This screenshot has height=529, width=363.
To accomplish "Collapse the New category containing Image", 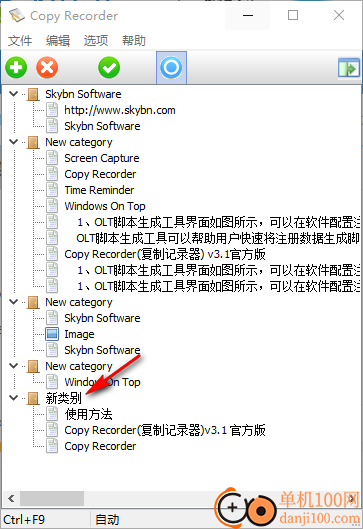I will click(13, 302).
